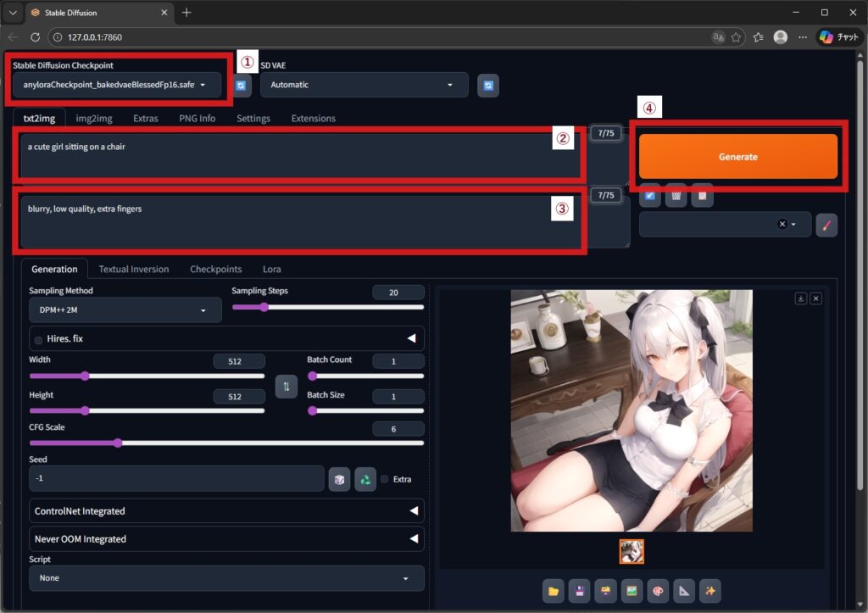The height and width of the screenshot is (613, 868).
Task: Click the sparkle icon below the generated image
Action: 709,591
